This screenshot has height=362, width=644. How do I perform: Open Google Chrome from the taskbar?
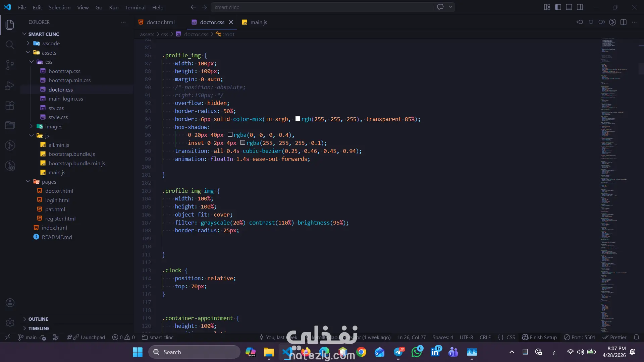[x=361, y=352]
